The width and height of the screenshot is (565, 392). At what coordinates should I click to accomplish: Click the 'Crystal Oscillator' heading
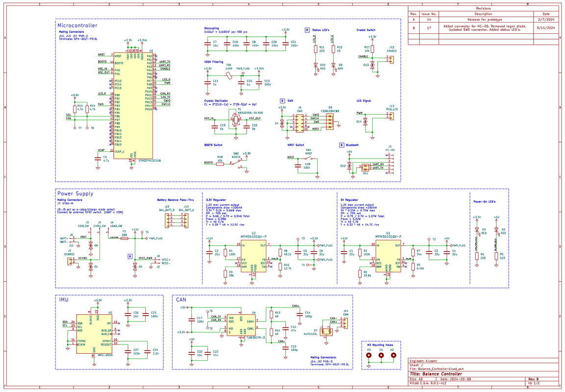pyautogui.click(x=216, y=101)
